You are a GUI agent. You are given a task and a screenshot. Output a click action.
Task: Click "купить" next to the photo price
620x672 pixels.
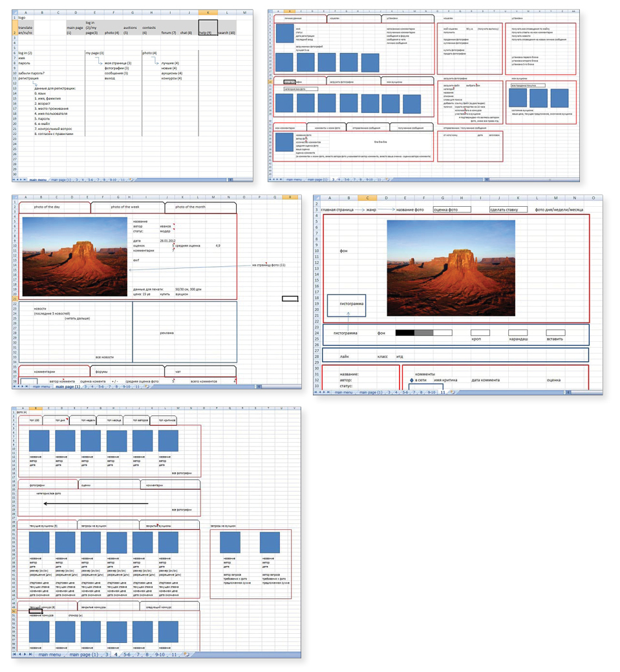(x=164, y=293)
